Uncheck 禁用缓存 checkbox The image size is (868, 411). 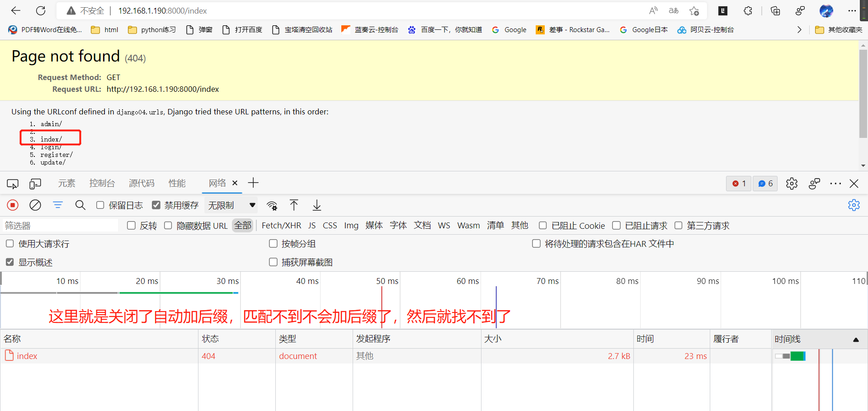(156, 205)
